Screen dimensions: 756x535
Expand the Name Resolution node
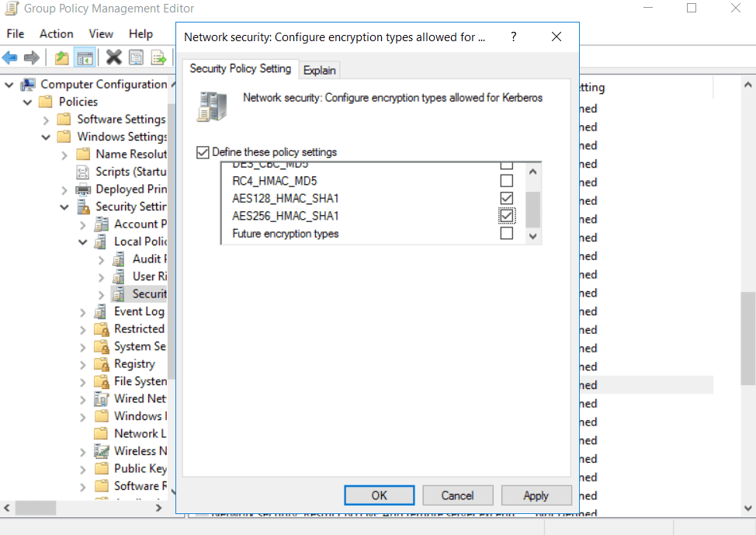(64, 155)
